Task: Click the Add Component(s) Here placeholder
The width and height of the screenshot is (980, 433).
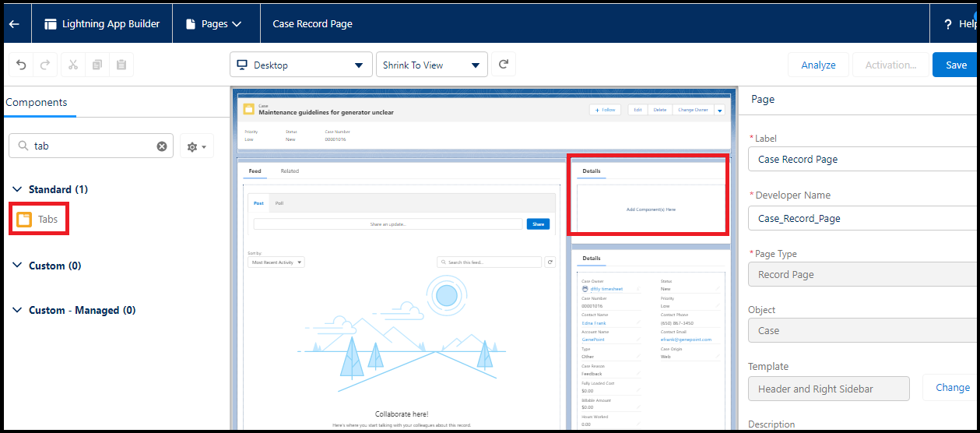Action: click(651, 209)
